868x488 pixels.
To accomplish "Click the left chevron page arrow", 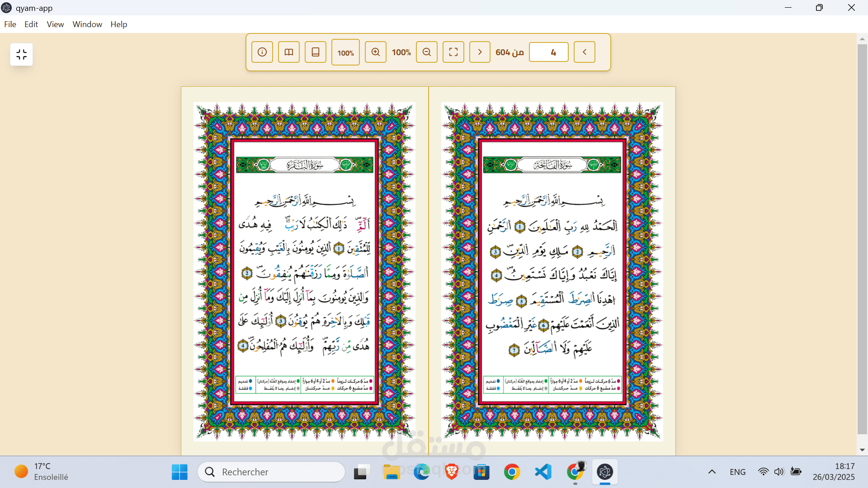I will [585, 52].
